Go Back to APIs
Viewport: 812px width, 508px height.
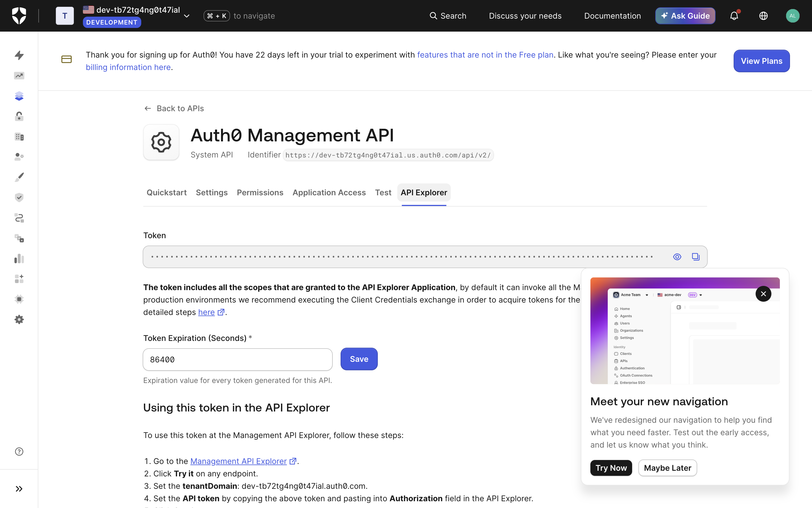coord(174,109)
